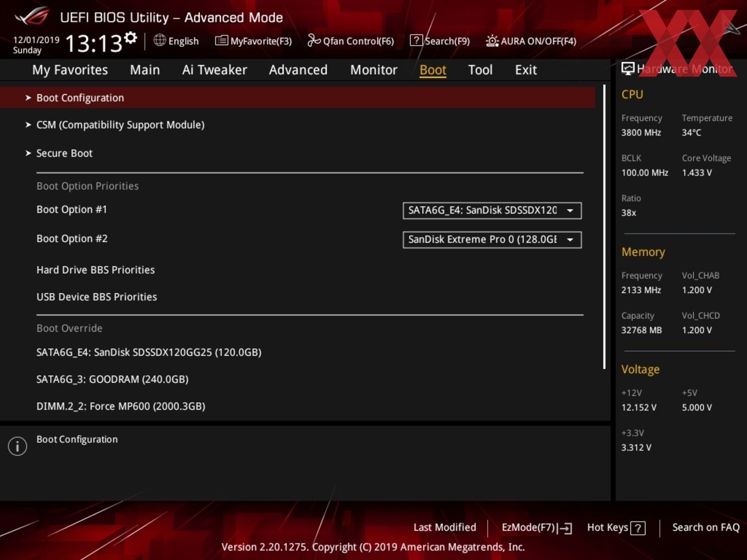This screenshot has width=747, height=560.
Task: Open Hard Drive BBS Priorities
Action: [96, 270]
